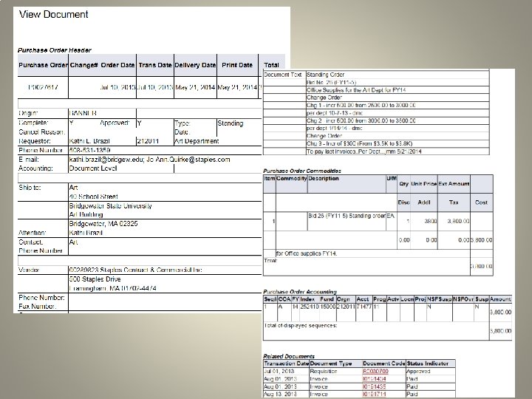The image size is (532, 399).
Task: Click the 'Document Level' accounting value
Action: pyautogui.click(x=93, y=168)
